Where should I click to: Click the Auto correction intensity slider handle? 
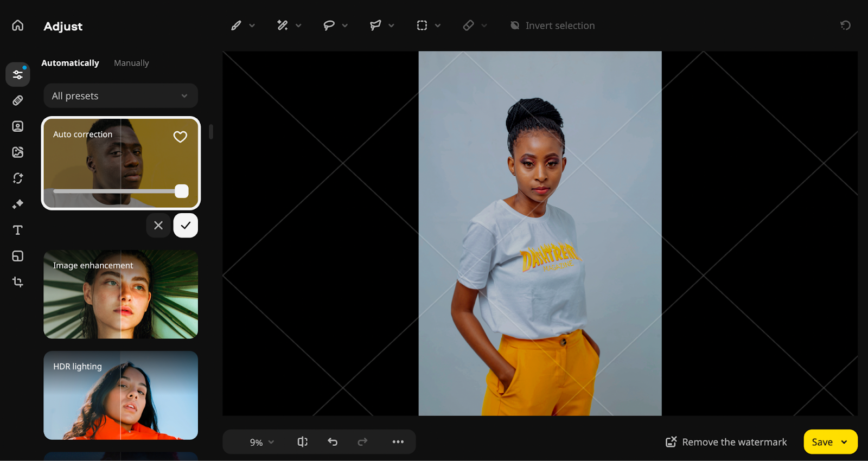coord(182,191)
